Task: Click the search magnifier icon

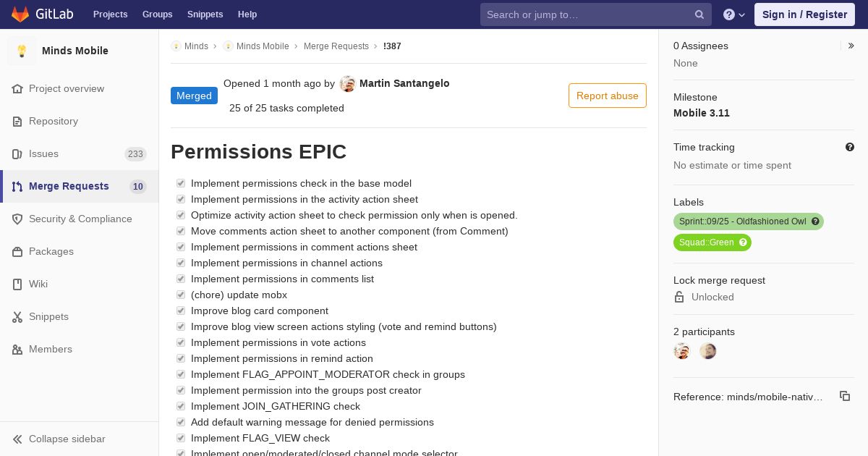Action: 699,14
